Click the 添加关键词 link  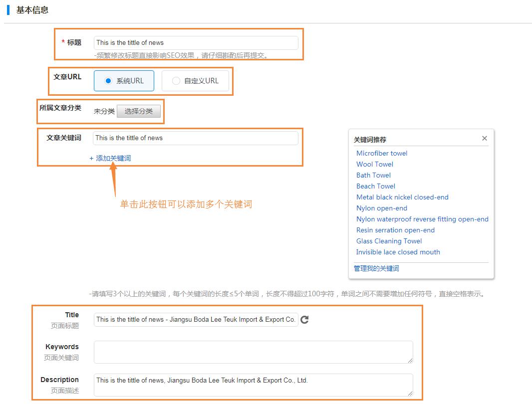[110, 158]
